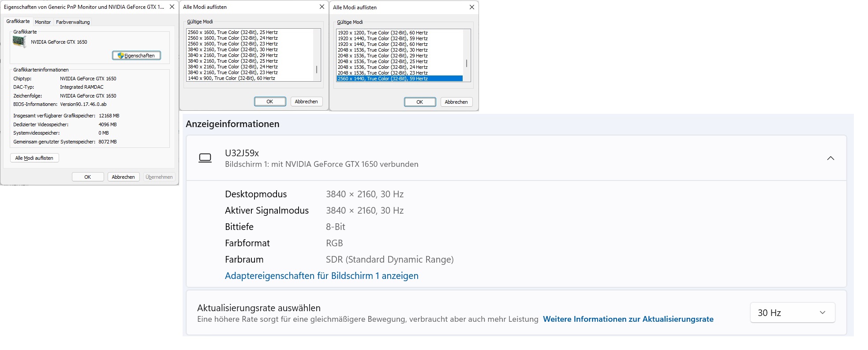Click the 8072 MB shared system memory value
The width and height of the screenshot is (868, 350).
tap(108, 142)
